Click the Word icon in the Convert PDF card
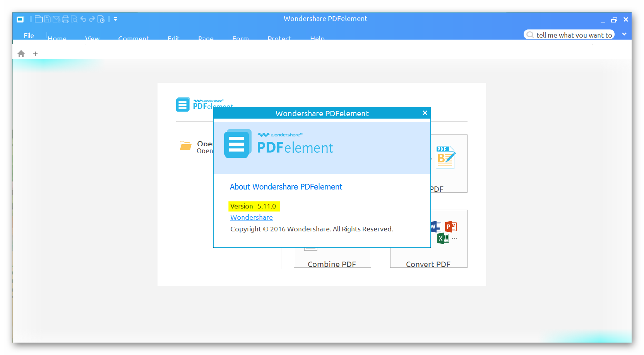Screen dimensions: 644x355 point(435,226)
